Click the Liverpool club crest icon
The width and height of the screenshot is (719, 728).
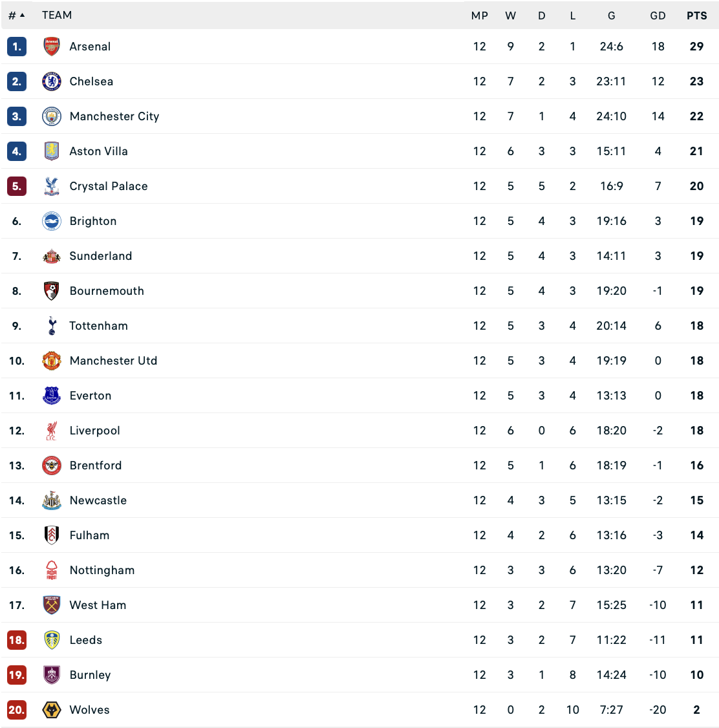pos(52,431)
